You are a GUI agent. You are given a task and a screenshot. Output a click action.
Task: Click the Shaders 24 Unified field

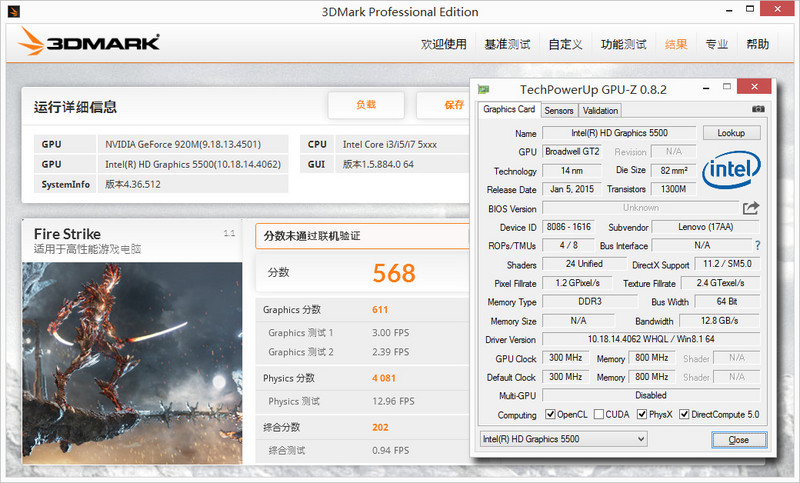pyautogui.click(x=584, y=264)
